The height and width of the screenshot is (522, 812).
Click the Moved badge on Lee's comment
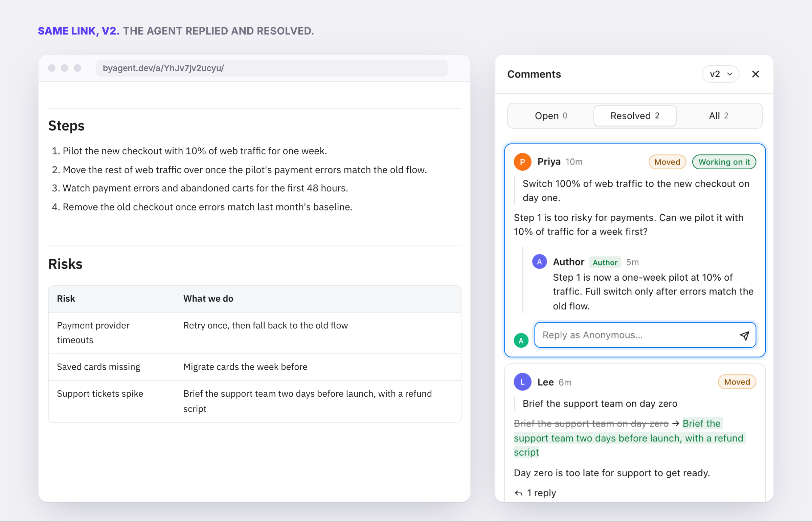tap(737, 382)
